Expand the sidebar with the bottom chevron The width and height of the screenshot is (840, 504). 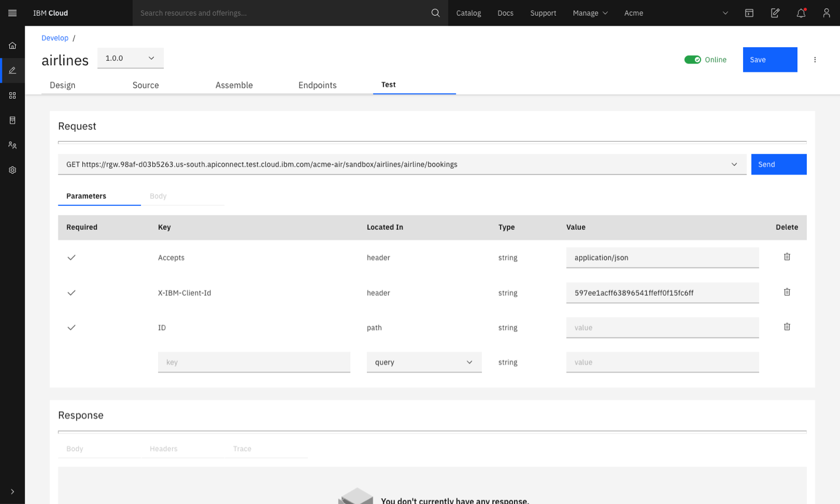click(12, 492)
